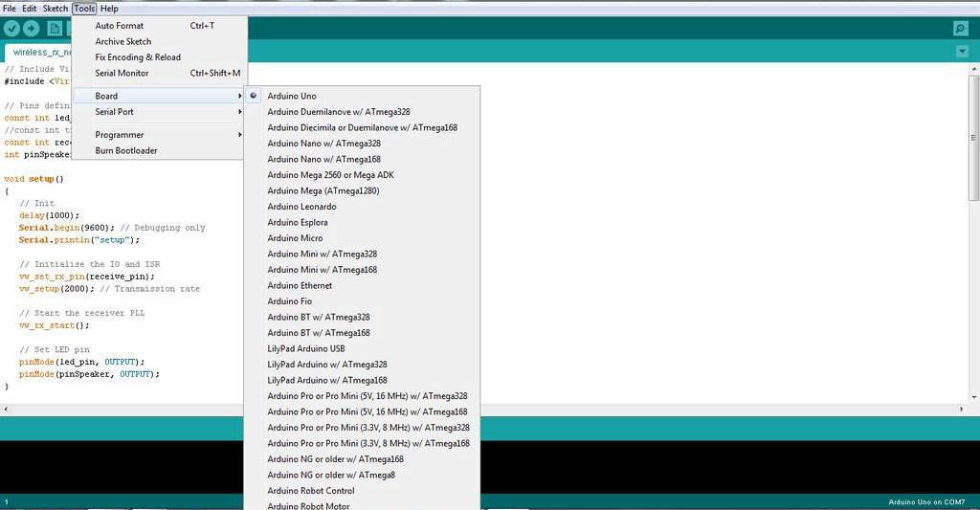Click the Serial.println("setup") code line
This screenshot has height=510, width=980.
tap(79, 240)
